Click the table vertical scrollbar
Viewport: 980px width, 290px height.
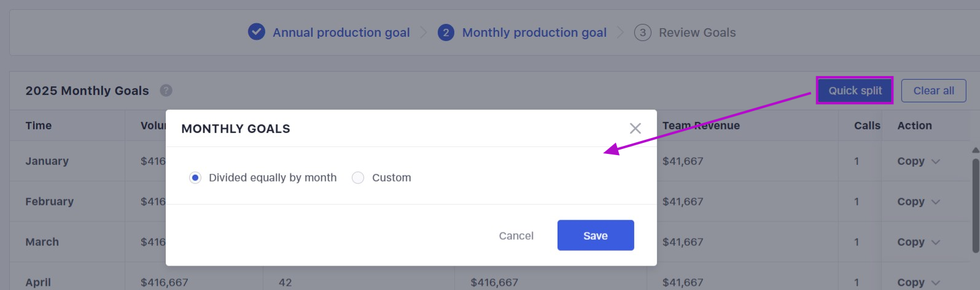coord(975,205)
